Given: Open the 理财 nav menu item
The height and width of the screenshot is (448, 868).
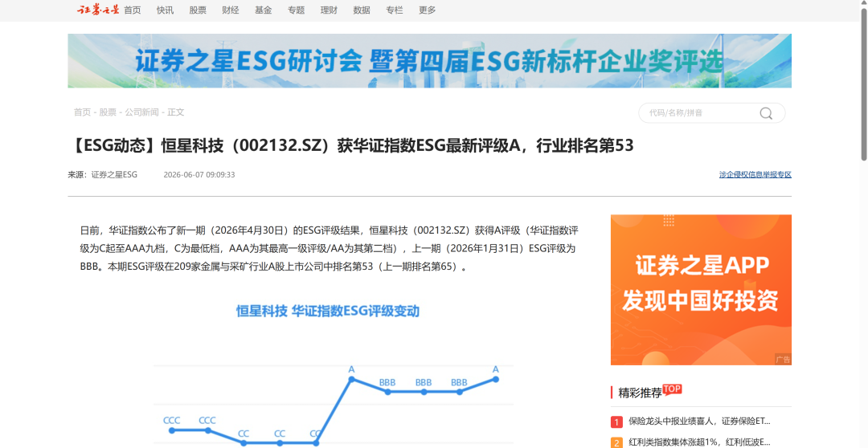Looking at the screenshot, I should pos(329,10).
